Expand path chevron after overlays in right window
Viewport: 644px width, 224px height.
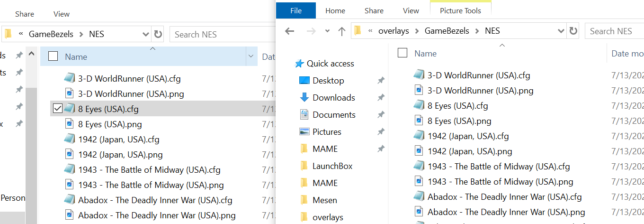pos(418,31)
